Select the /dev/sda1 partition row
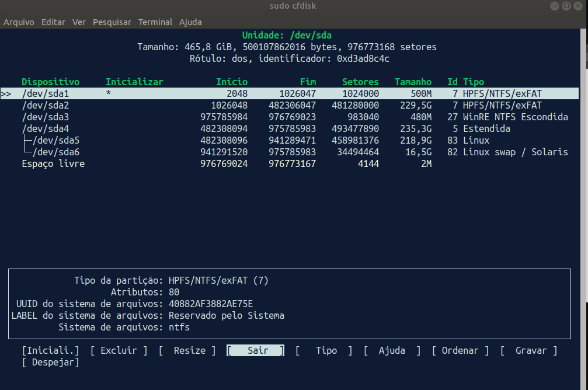The width and height of the screenshot is (588, 390). click(x=46, y=94)
